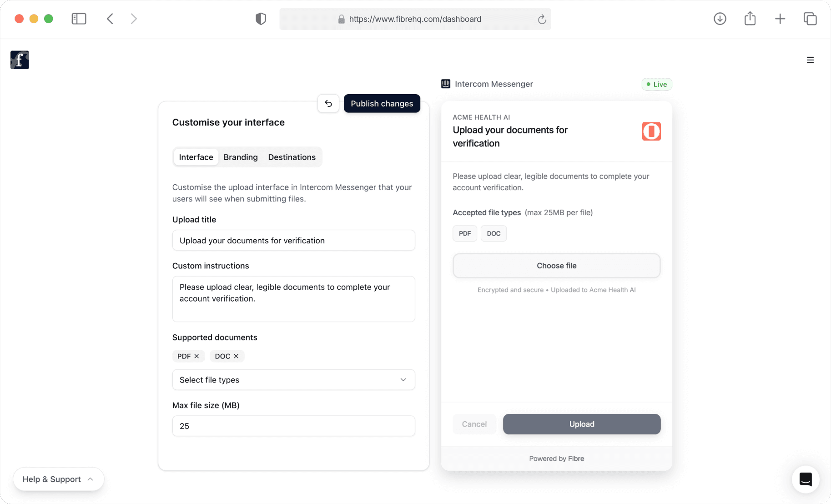This screenshot has width=831, height=504.
Task: Toggle the Safari sidebar
Action: pos(79,19)
